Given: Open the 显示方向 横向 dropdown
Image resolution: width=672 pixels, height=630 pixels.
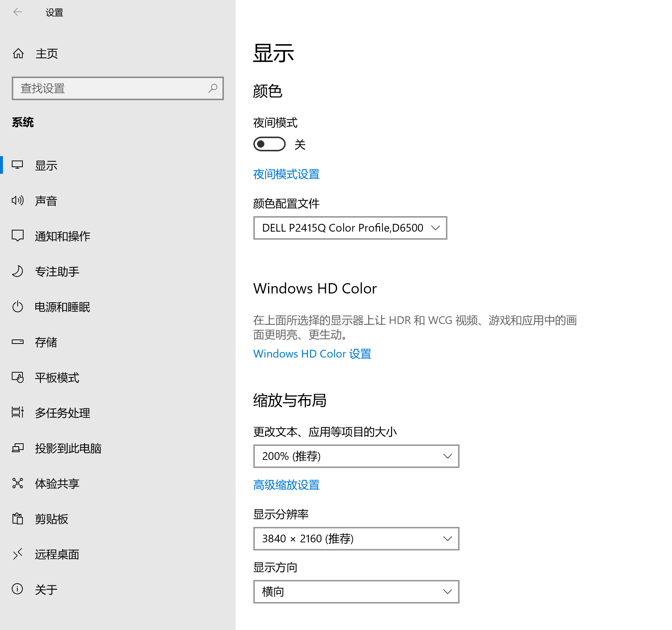Looking at the screenshot, I should coord(356,592).
